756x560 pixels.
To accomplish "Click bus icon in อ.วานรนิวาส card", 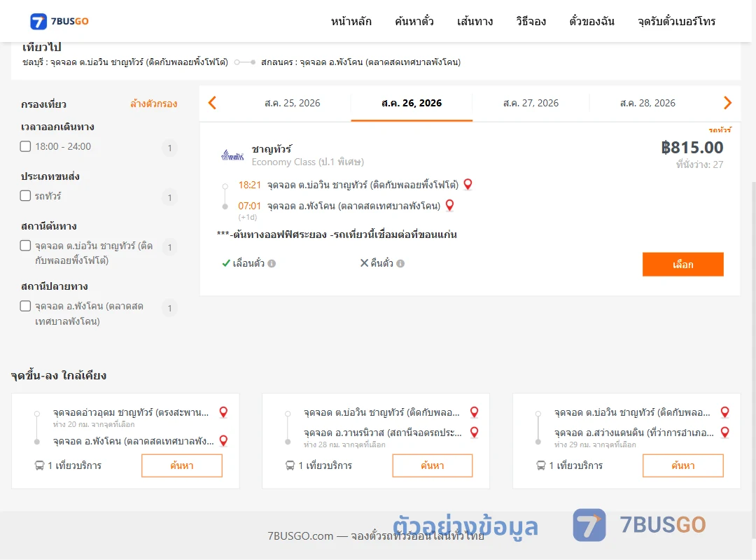I will 290,465.
